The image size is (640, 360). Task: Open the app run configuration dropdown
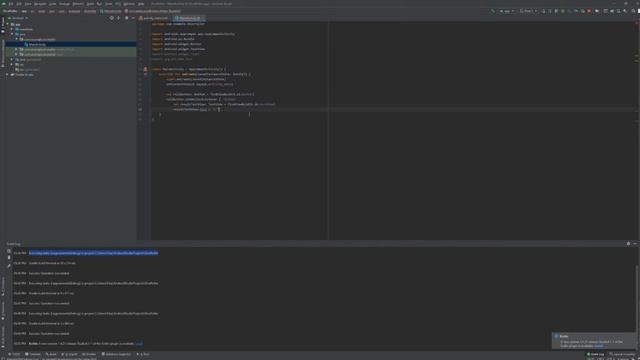click(507, 11)
